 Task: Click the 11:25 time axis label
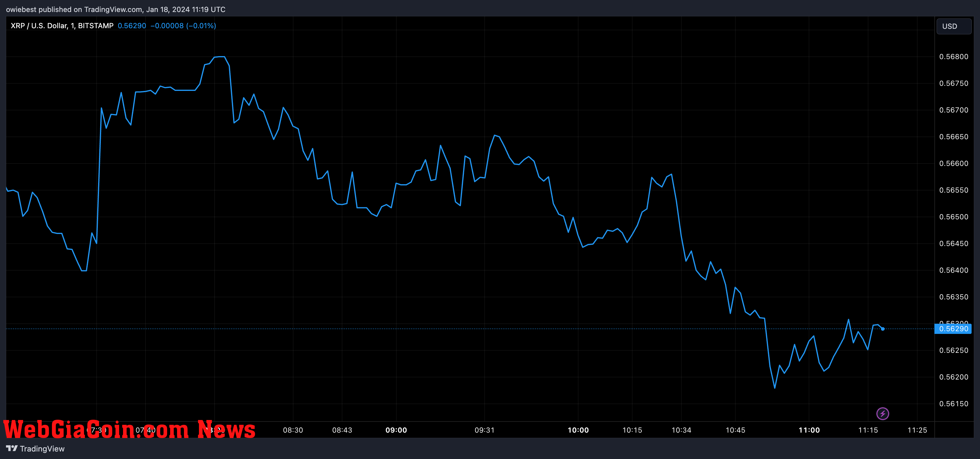point(917,430)
